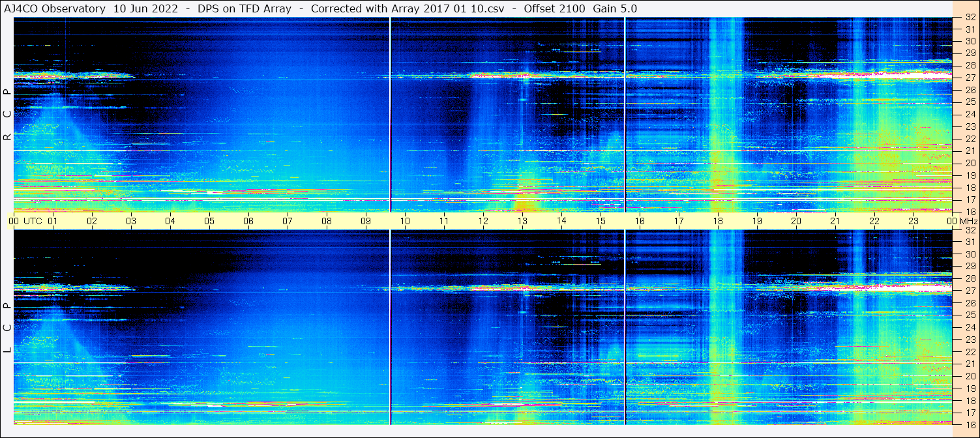
Task: Click the 17 MHz label on lower frequency scale
Action: point(970,413)
